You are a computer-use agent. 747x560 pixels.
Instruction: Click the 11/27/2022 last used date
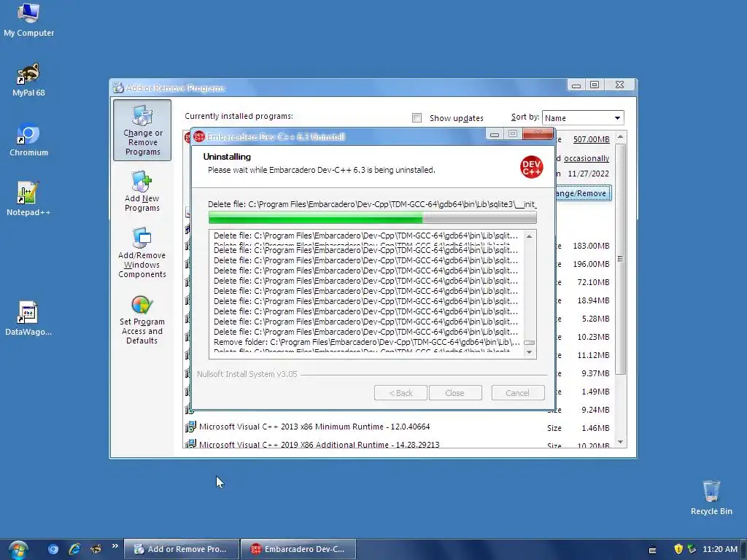[x=589, y=174]
